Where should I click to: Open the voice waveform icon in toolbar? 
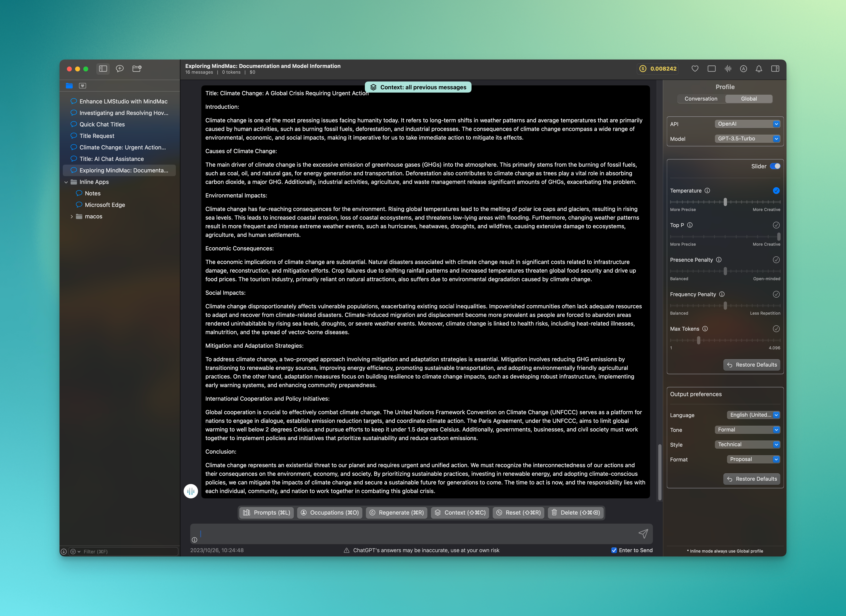(728, 69)
